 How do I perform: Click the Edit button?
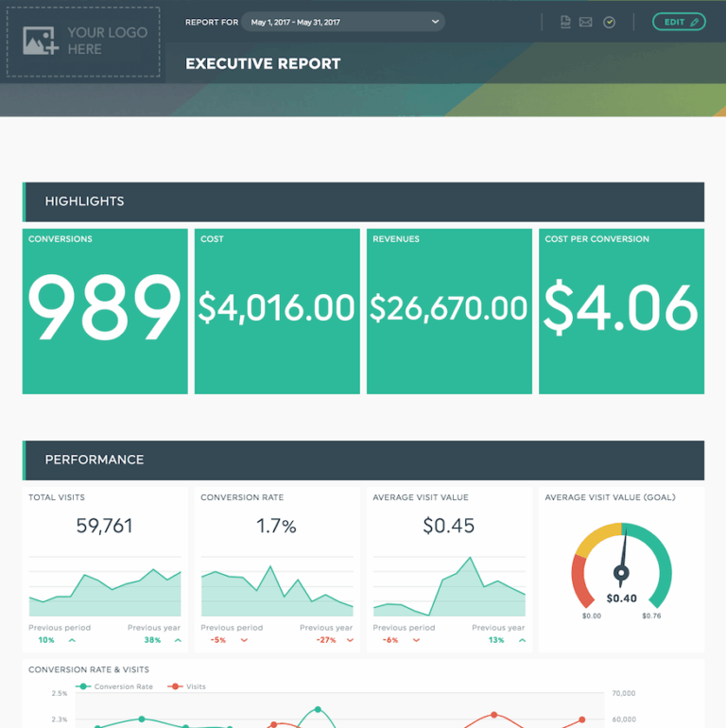[679, 22]
